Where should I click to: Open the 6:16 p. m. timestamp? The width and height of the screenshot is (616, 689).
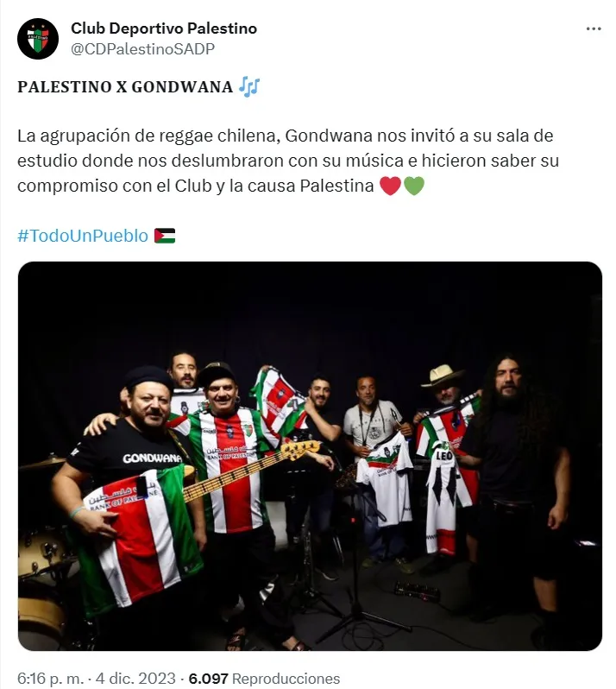click(50, 678)
